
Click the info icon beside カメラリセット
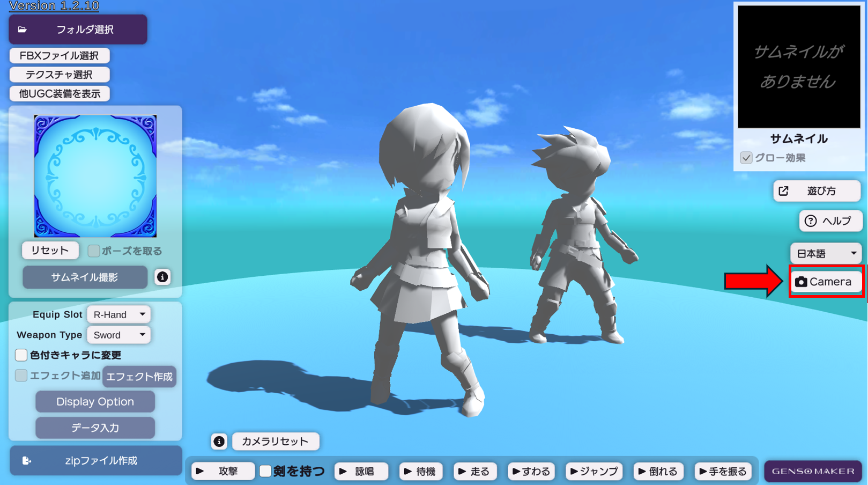(x=219, y=441)
